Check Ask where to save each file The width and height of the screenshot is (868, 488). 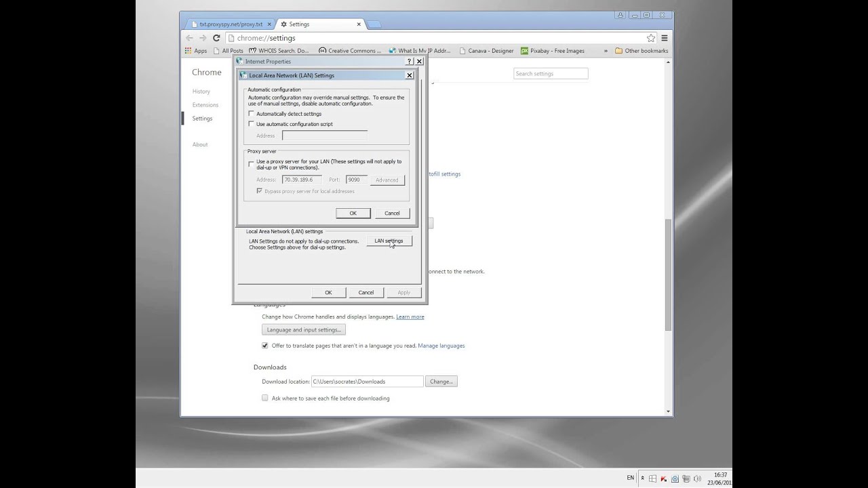coord(265,398)
